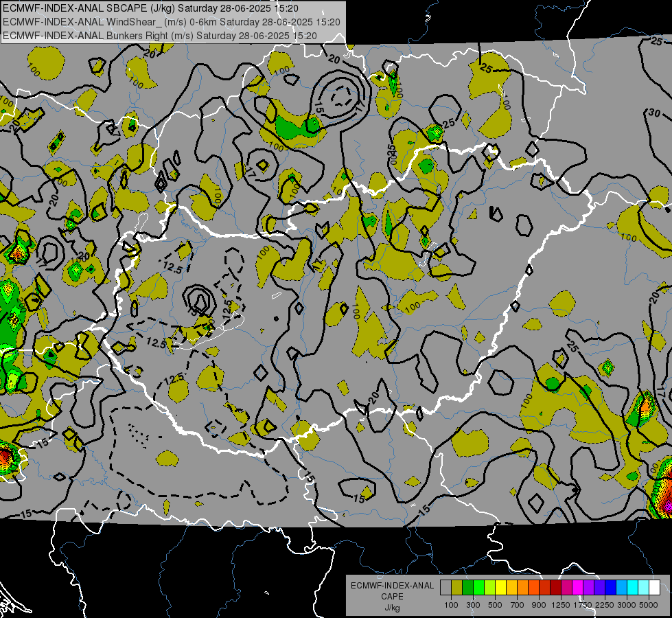Screen dimensions: 672x618
Task: Select the bright magenta legend swatch
Action: [x=578, y=588]
